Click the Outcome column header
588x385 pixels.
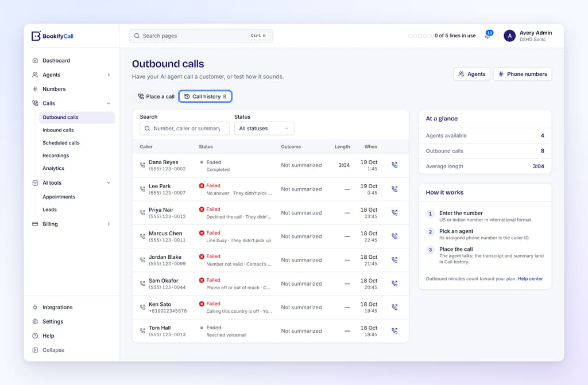coord(291,146)
